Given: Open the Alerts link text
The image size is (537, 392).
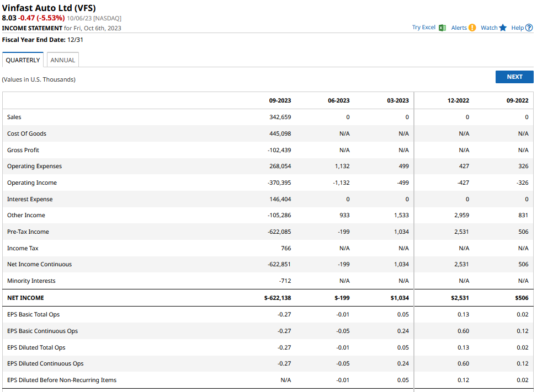Looking at the screenshot, I should pos(459,28).
